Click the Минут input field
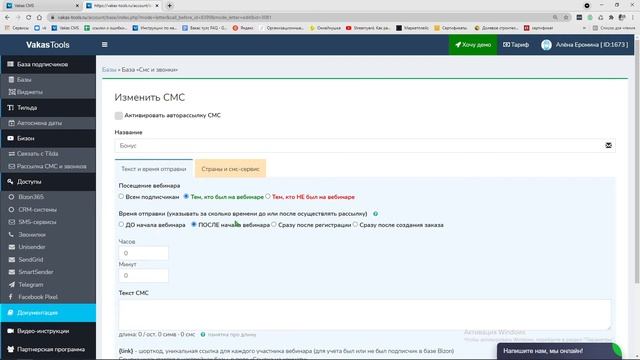Screen dimensions: 640x360 tap(143, 276)
